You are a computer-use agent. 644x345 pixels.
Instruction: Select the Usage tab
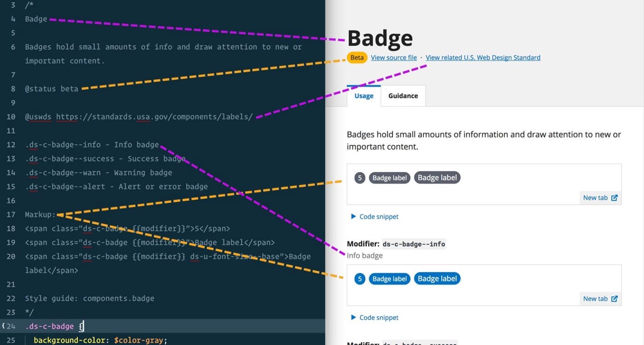coord(364,96)
